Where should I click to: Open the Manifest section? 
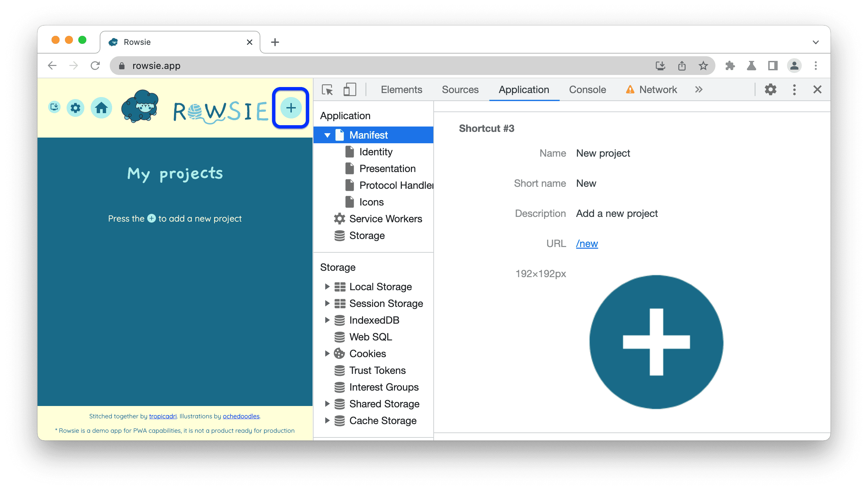[370, 135]
